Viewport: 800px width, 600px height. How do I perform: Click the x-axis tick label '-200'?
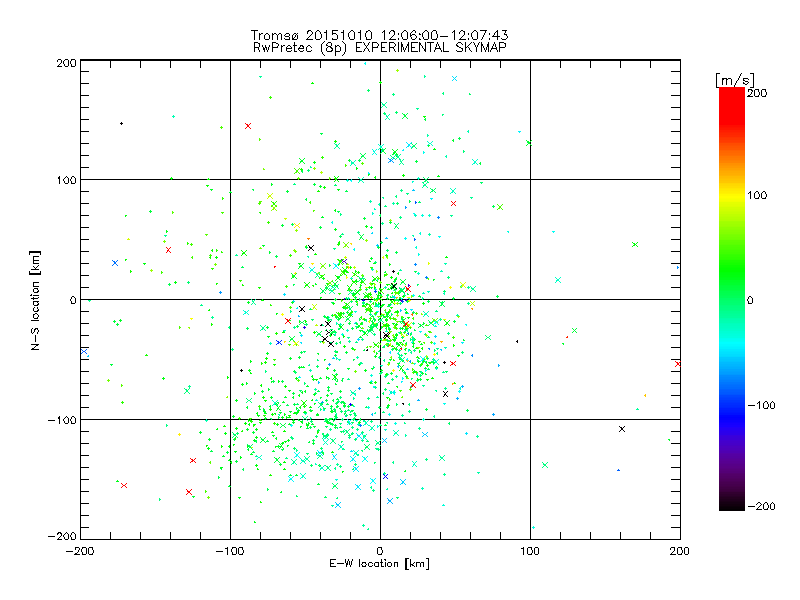pyautogui.click(x=80, y=552)
